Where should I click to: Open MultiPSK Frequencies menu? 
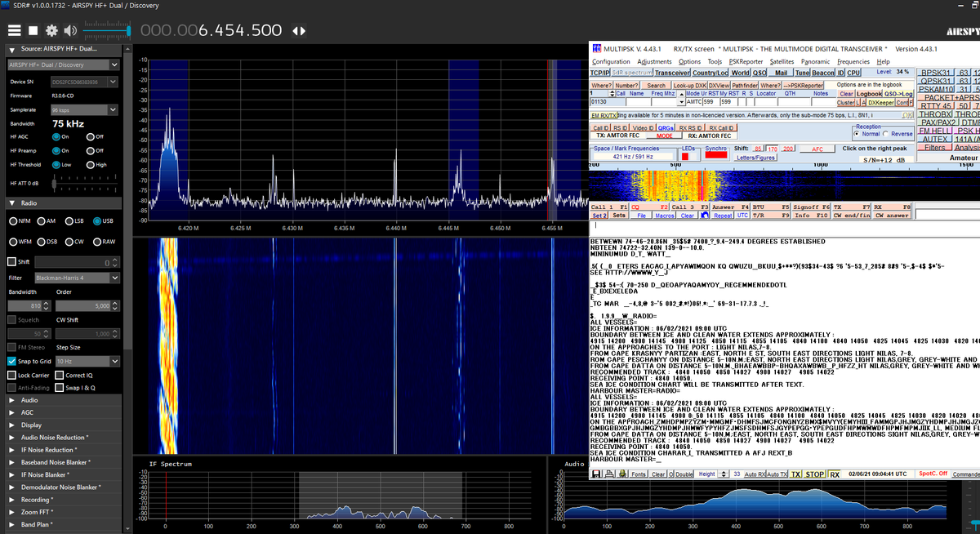pyautogui.click(x=853, y=61)
